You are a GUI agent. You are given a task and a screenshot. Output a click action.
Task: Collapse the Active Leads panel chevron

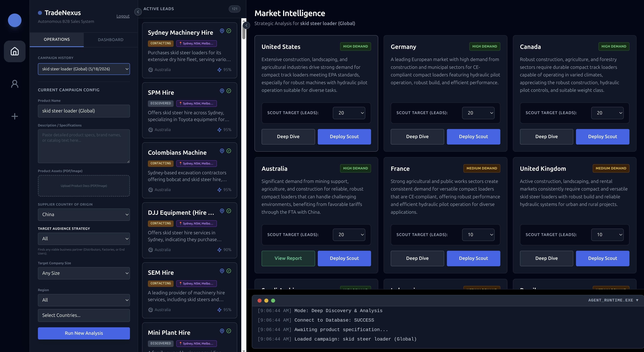[246, 25]
